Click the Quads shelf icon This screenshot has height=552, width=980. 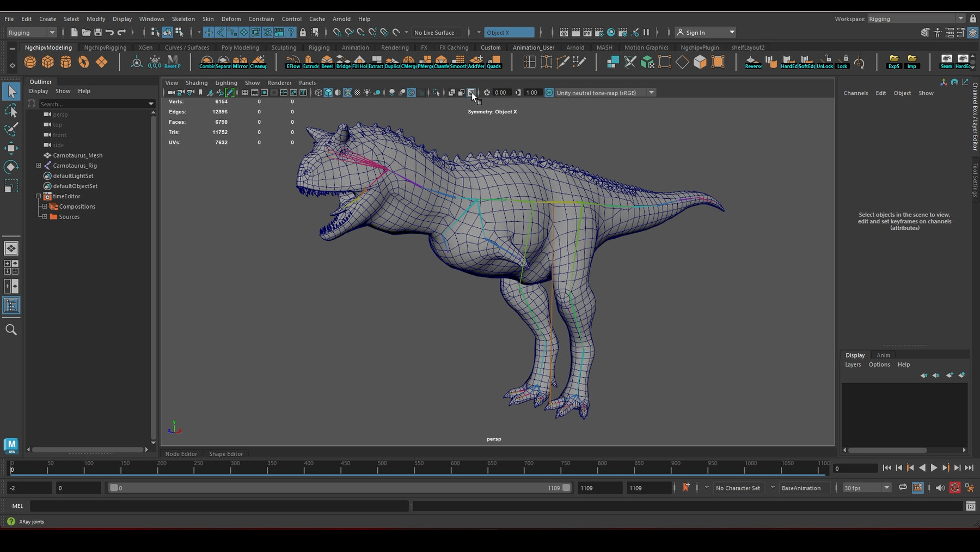[493, 62]
